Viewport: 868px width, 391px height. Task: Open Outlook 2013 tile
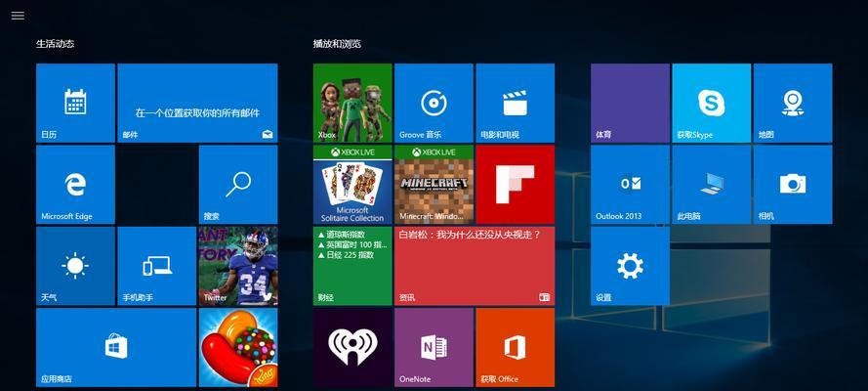[x=630, y=185]
